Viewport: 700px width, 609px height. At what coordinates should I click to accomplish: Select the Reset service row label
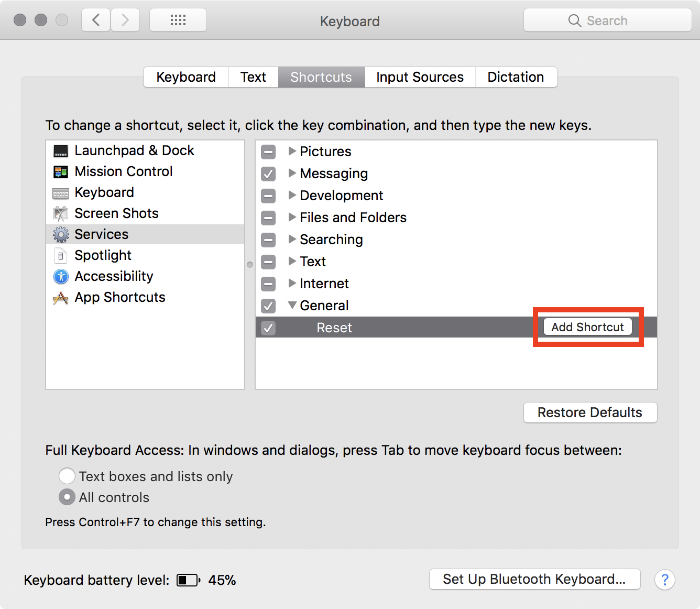334,328
